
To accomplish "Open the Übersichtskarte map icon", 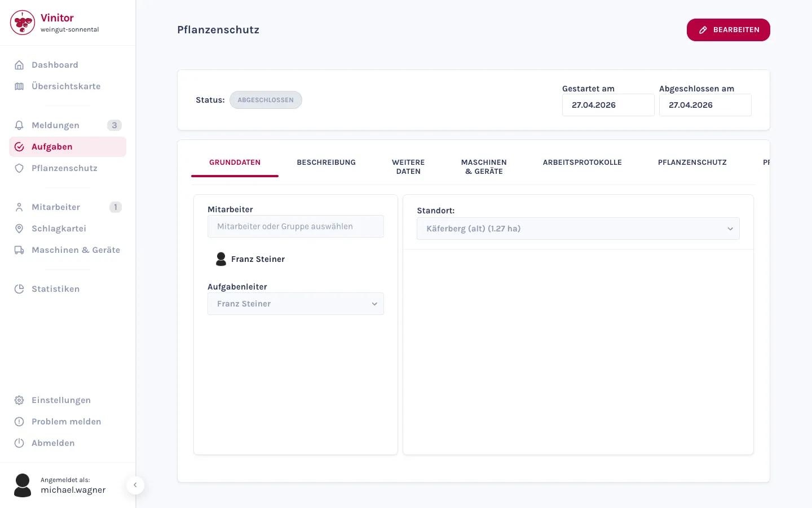I will (19, 86).
